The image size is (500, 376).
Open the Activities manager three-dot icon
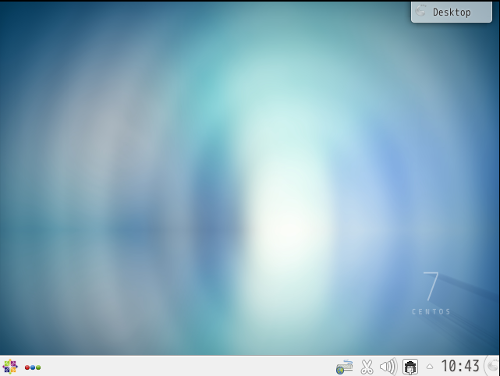pos(33,367)
